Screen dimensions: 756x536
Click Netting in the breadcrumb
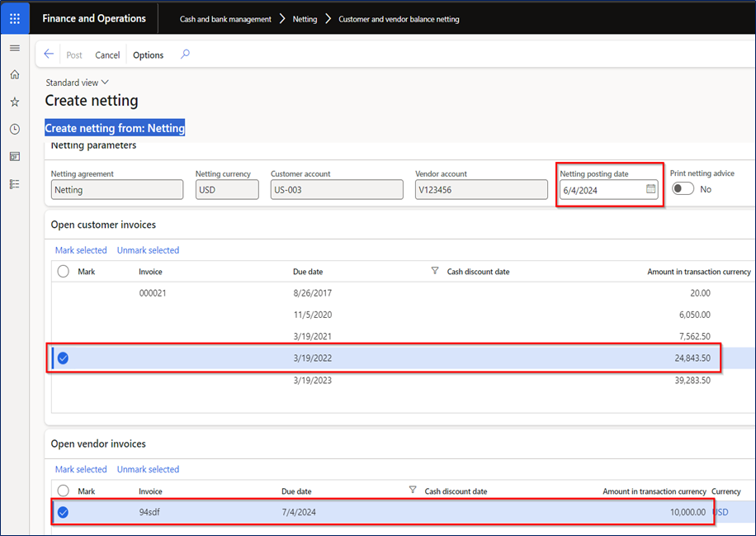(x=305, y=19)
